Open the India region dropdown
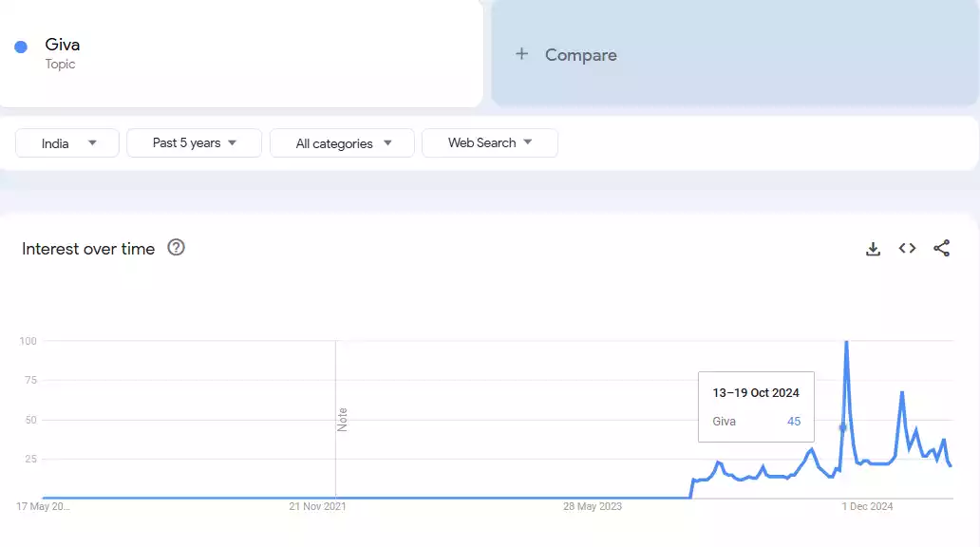This screenshot has width=980, height=547. tap(66, 142)
